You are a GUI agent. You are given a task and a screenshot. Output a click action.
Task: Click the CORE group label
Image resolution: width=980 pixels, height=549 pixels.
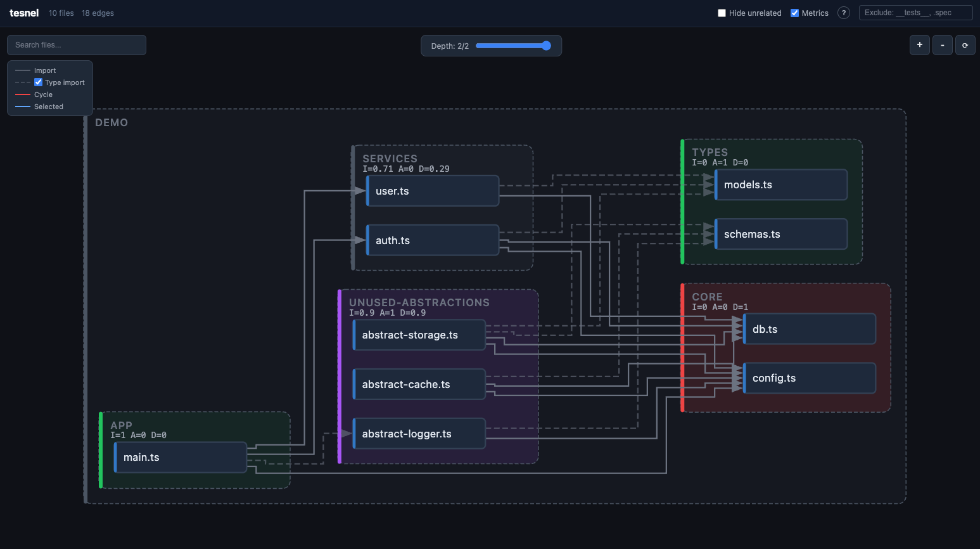coord(707,297)
